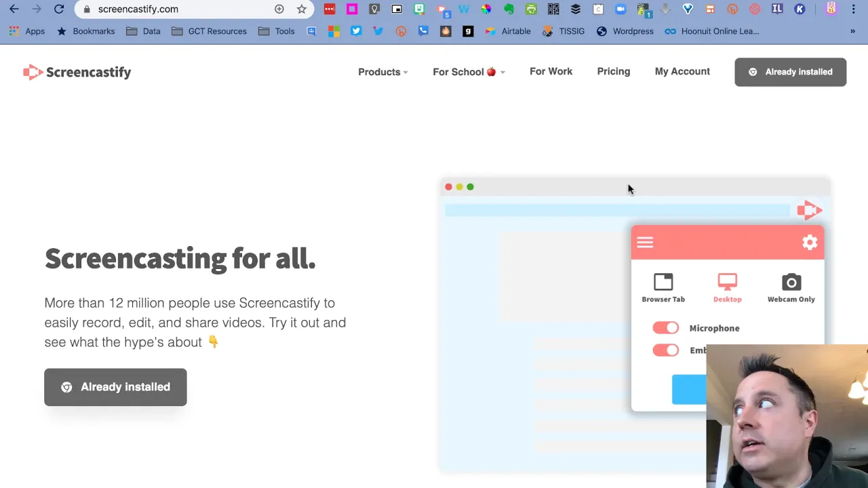Select the Browser Tab recording option
This screenshot has height=488, width=868.
click(x=663, y=287)
